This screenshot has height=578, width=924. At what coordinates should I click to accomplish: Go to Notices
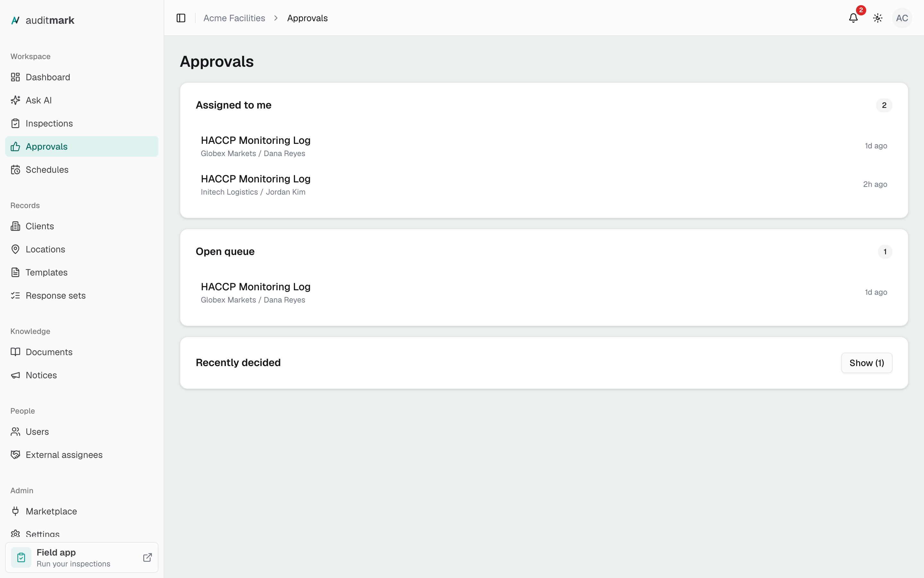coord(82,375)
